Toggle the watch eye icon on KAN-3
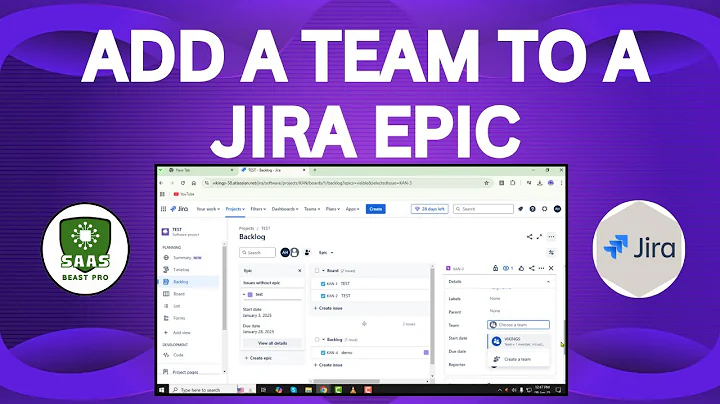This screenshot has height=404, width=720. coord(507,268)
